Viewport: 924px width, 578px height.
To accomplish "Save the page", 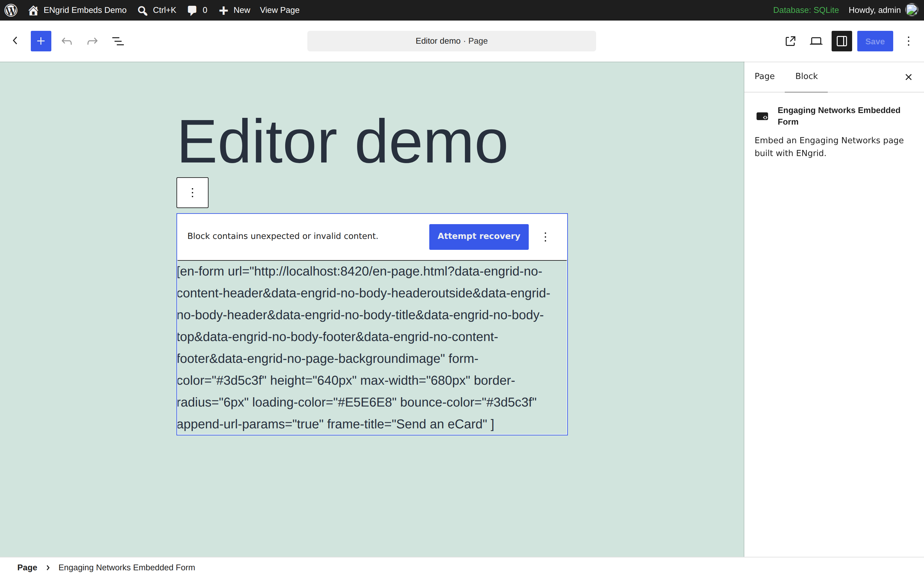I will click(875, 41).
